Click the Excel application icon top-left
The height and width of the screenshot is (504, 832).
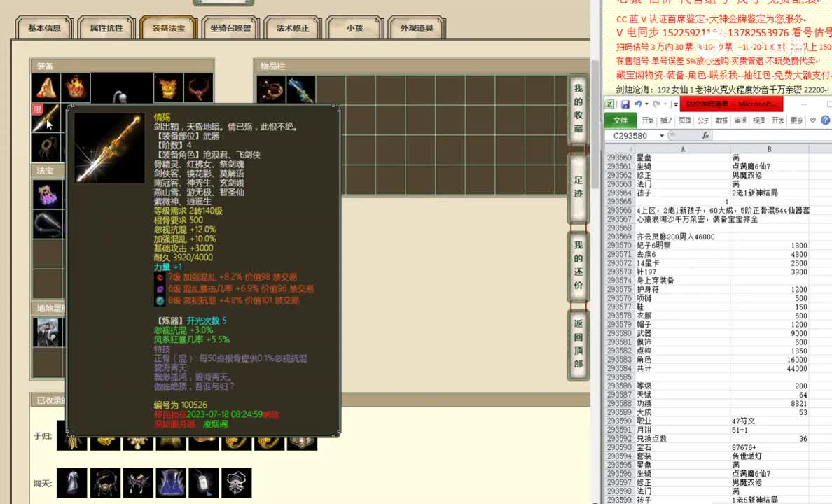(x=609, y=104)
